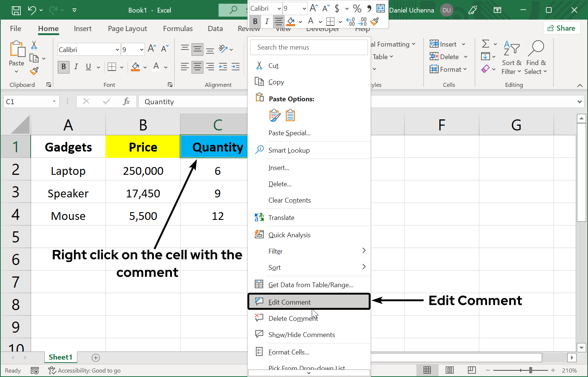The image size is (588, 377).
Task: Toggle Italic in the floating mini toolbar
Action: (x=267, y=21)
